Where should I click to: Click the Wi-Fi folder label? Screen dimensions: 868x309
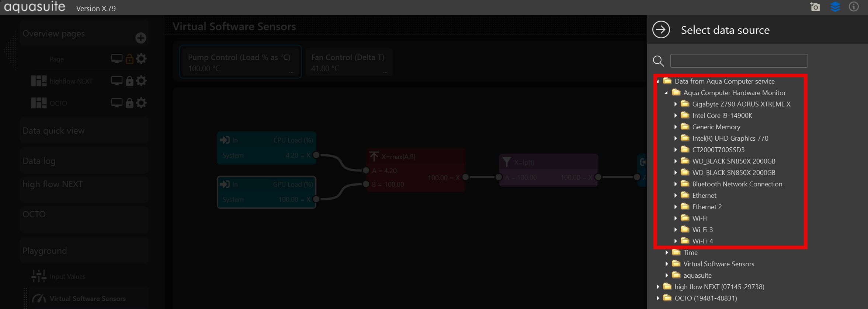click(700, 218)
